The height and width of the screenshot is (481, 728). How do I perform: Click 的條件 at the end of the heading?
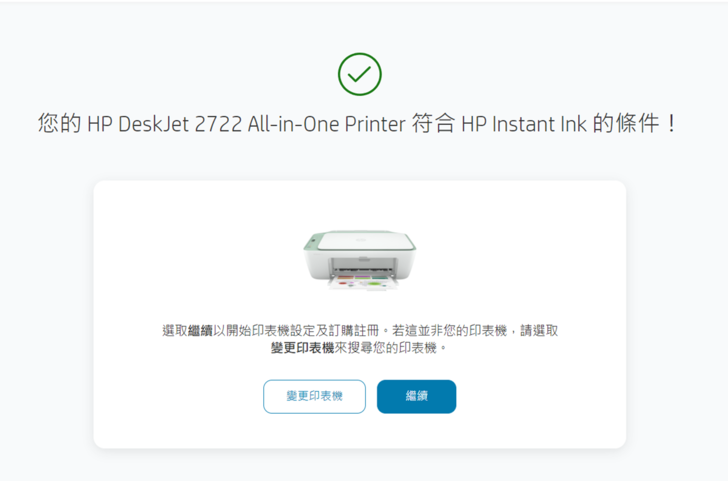point(632,125)
